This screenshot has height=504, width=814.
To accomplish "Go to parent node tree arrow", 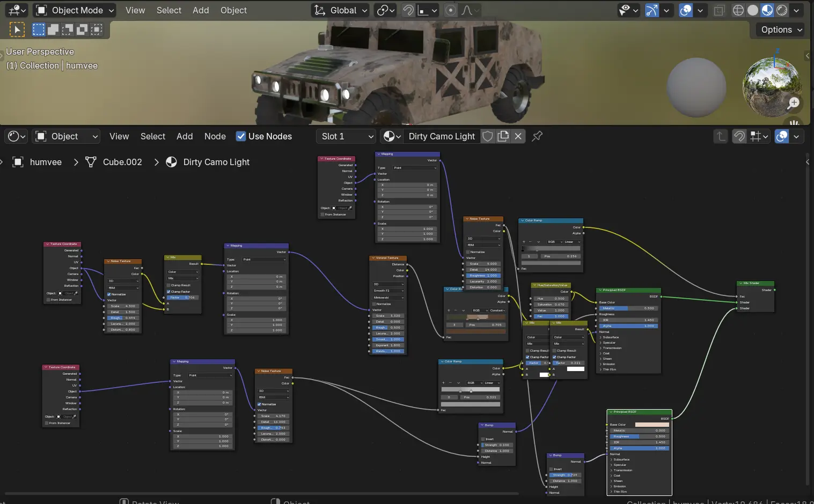I will [x=721, y=136].
